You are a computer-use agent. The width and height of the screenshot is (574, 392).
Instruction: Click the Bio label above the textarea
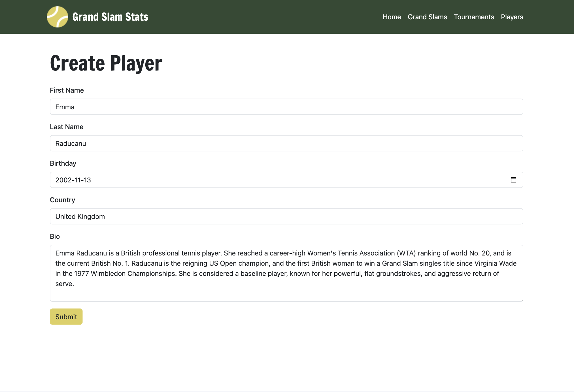(55, 236)
